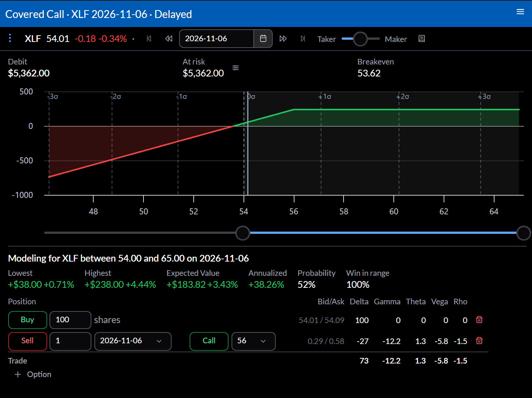Viewport: 532px width, 398px height.
Task: Open the strike 56 dropdown
Action: click(254, 341)
